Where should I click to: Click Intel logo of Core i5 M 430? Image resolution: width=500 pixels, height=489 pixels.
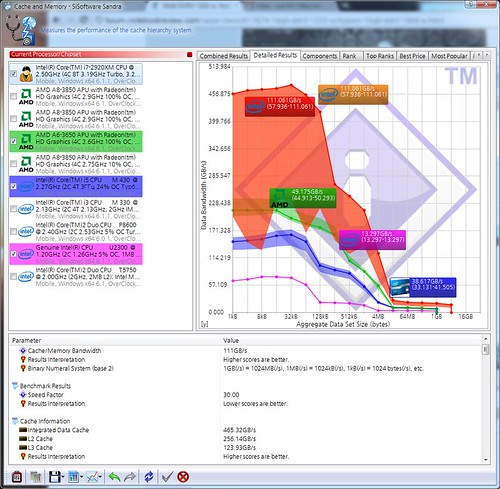(x=26, y=186)
